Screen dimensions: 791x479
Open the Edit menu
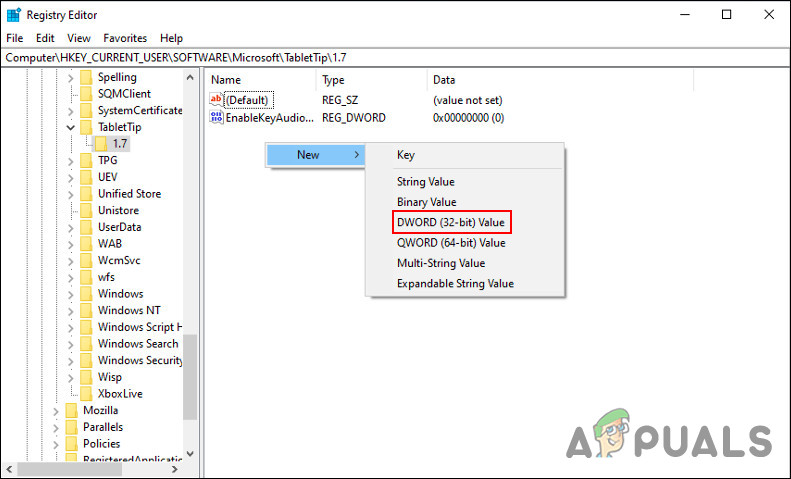45,38
